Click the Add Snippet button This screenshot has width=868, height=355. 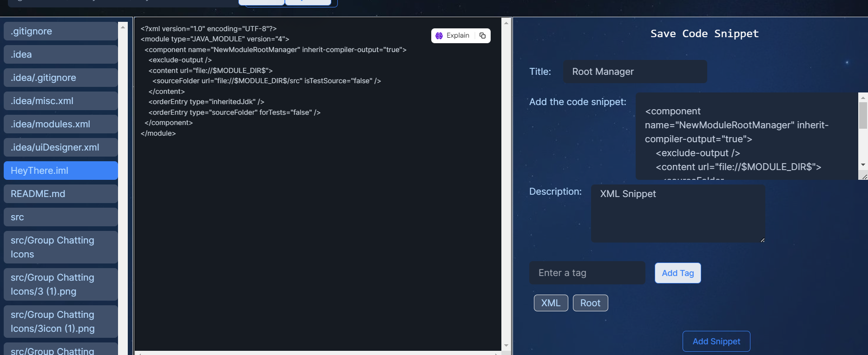click(x=716, y=342)
